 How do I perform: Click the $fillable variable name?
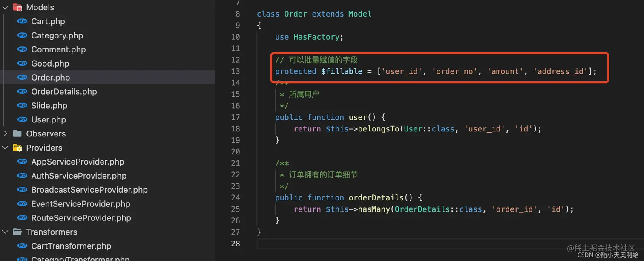(x=342, y=71)
